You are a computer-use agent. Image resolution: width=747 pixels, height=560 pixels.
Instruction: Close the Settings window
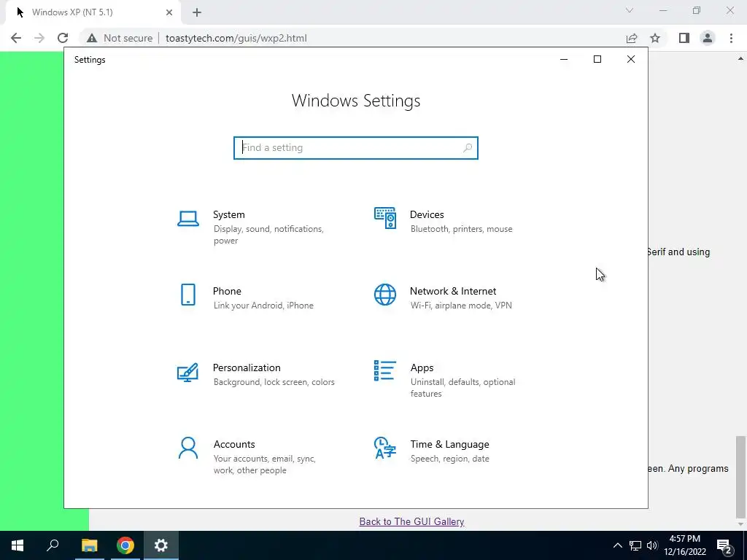click(x=631, y=60)
